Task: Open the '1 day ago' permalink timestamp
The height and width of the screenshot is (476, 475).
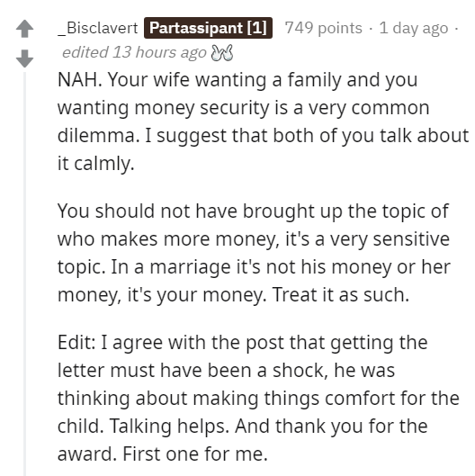Action: [414, 28]
